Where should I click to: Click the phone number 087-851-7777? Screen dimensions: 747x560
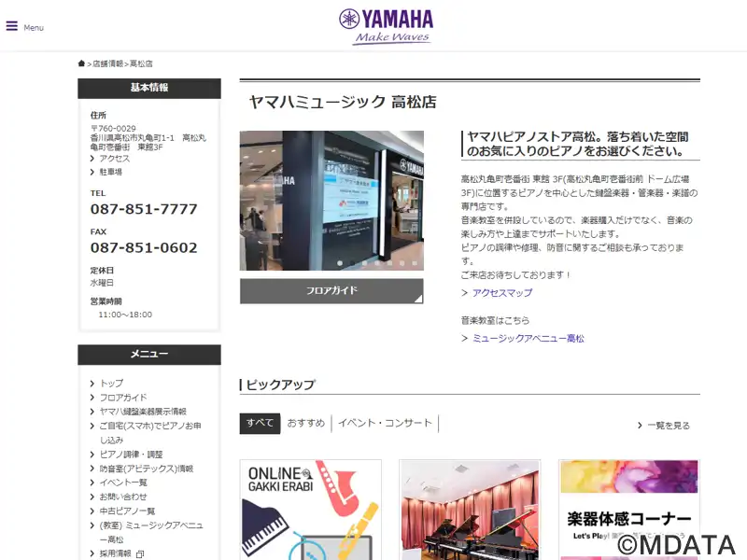144,209
